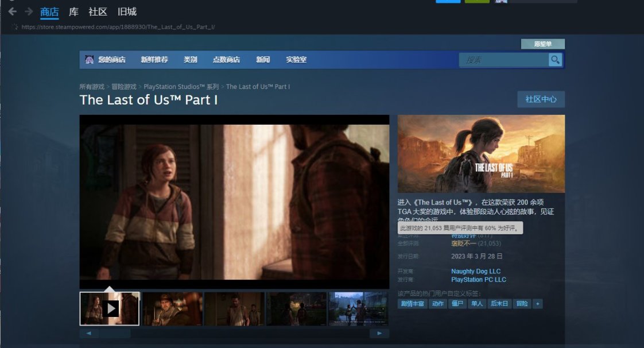Select the 后末日 tag
This screenshot has height=348, width=644.
tap(499, 304)
